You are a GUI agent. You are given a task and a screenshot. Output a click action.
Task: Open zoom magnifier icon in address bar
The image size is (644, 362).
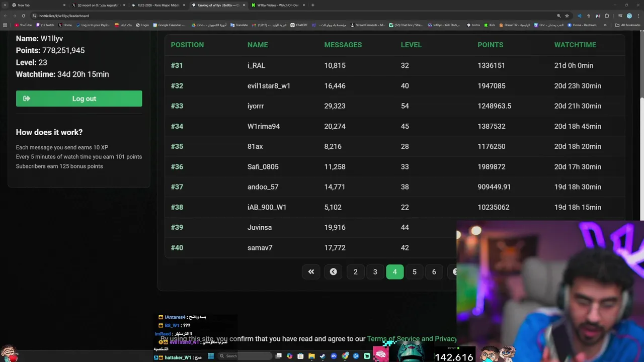[558, 16]
